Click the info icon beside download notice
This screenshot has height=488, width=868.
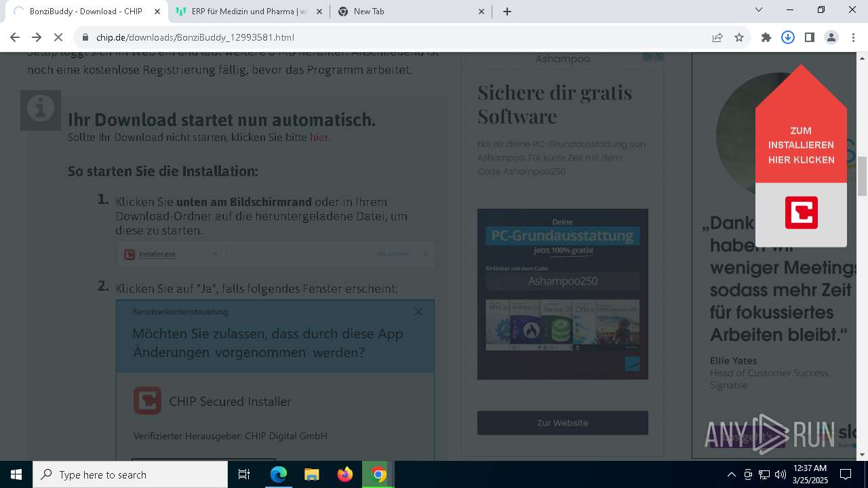point(41,110)
